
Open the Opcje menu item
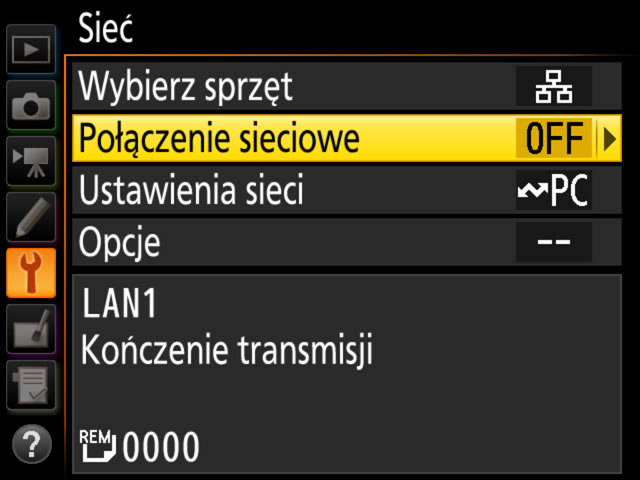tap(347, 242)
